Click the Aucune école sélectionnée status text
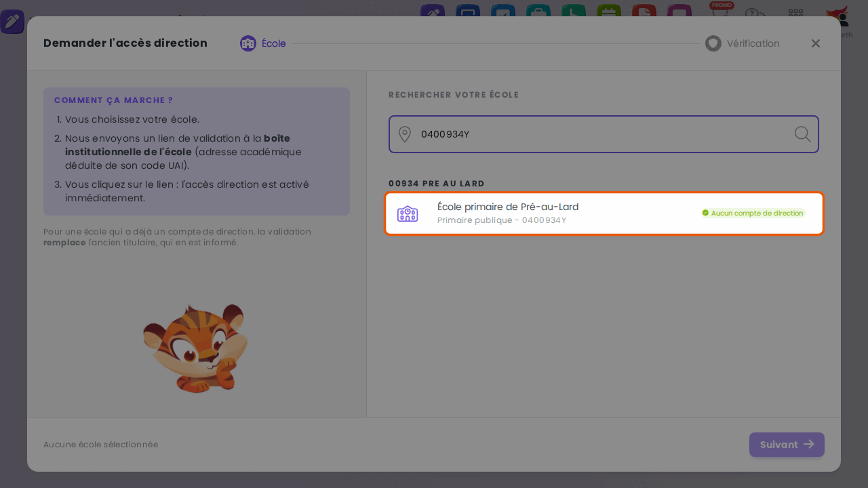868x488 pixels. click(x=101, y=445)
